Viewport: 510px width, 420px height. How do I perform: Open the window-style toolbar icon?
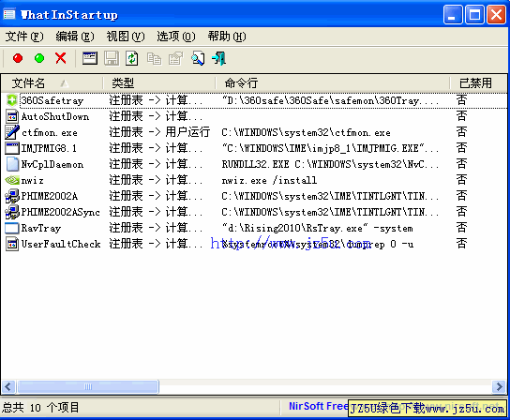pos(90,58)
